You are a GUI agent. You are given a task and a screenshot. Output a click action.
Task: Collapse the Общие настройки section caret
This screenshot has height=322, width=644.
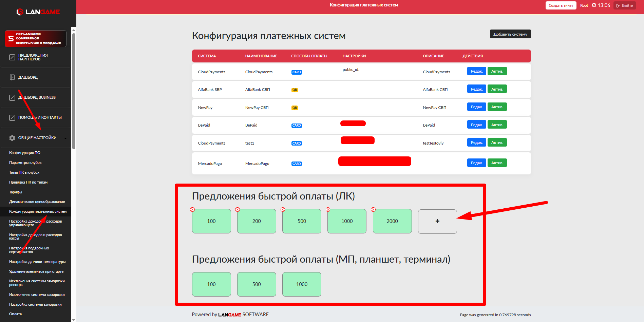65,138
